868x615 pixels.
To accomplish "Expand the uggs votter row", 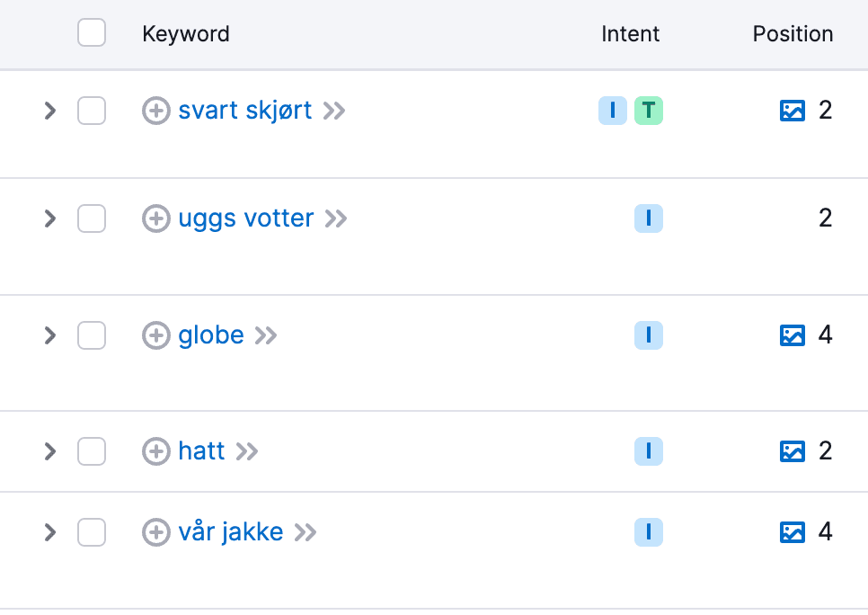I will click(50, 218).
